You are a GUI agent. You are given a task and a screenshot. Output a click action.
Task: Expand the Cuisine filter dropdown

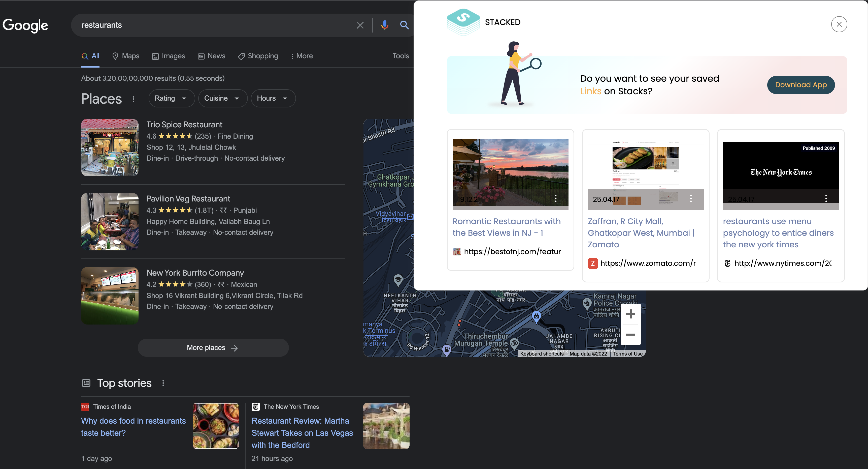(223, 98)
